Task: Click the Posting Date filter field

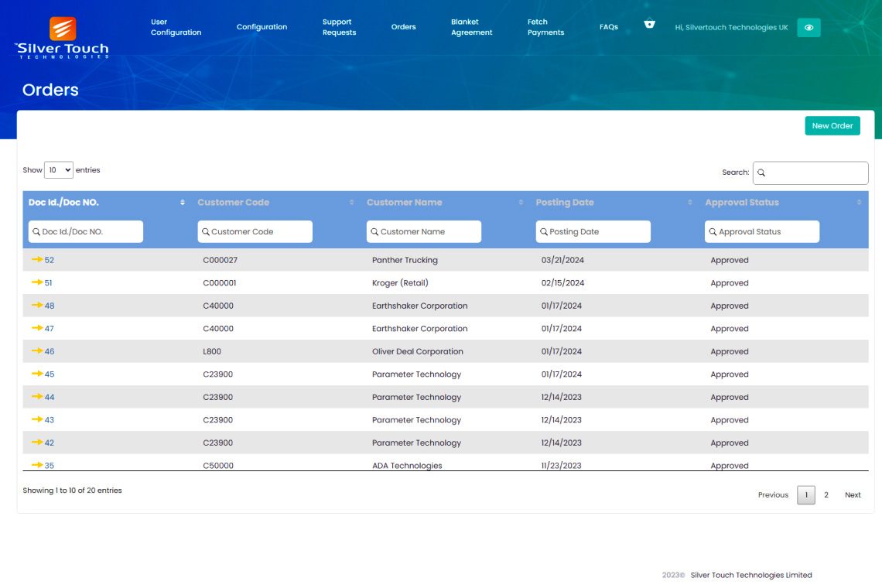Action: [593, 231]
